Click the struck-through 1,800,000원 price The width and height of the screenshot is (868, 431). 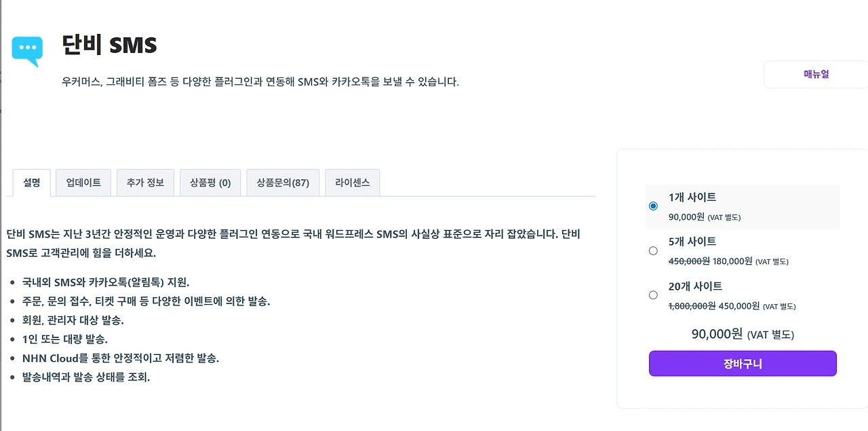692,306
